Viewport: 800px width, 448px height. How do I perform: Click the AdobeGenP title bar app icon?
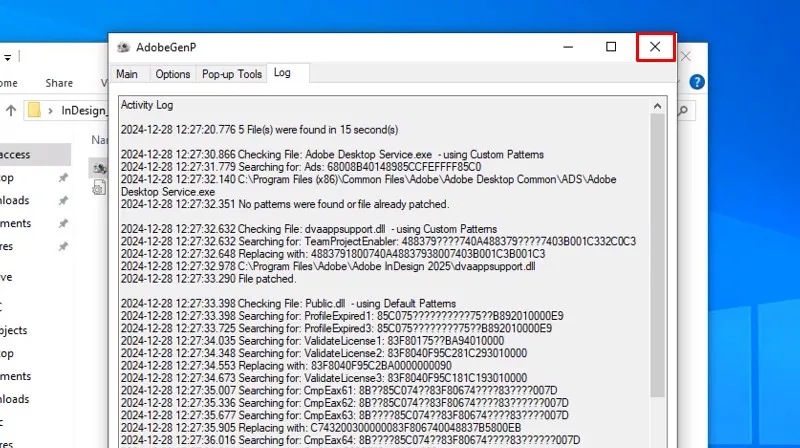coord(123,47)
